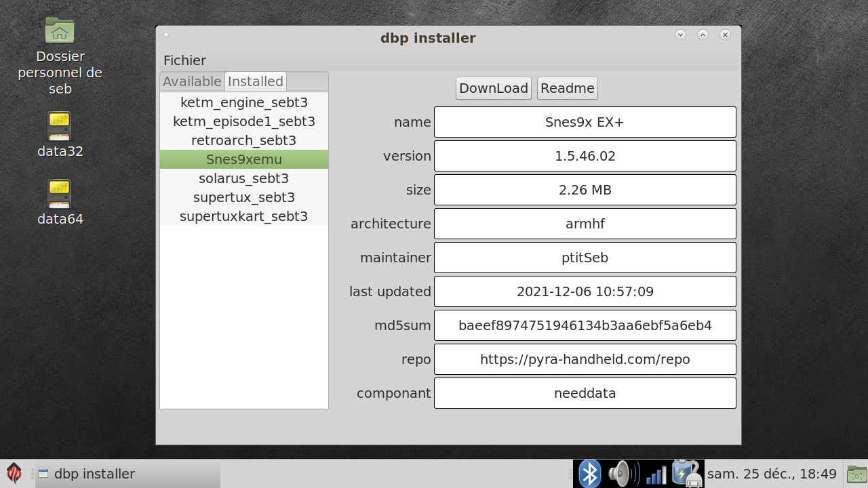Select the data32 drive icon

point(60,127)
